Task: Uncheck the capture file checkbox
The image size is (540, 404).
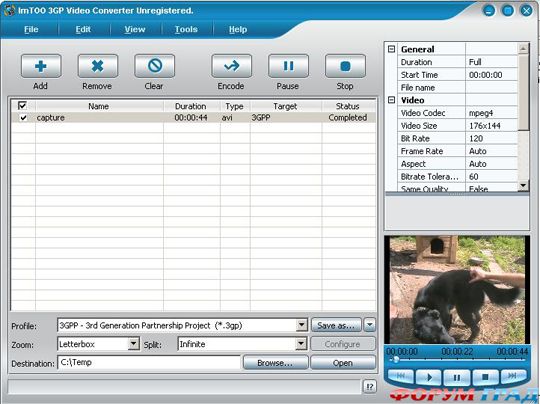Action: (x=23, y=118)
